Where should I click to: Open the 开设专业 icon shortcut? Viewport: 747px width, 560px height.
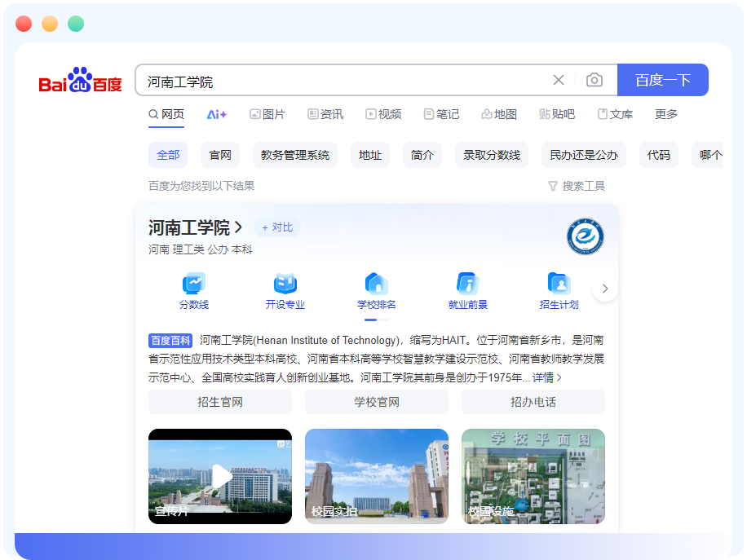click(285, 291)
